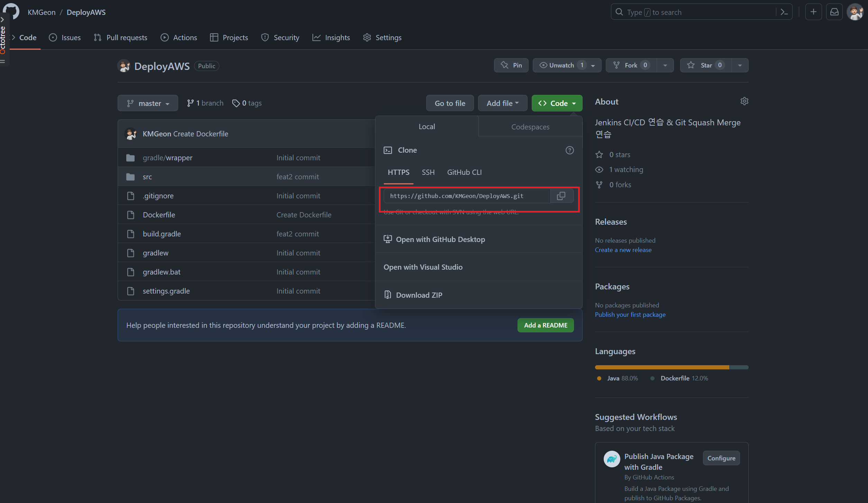Viewport: 868px width, 503px height.
Task: Open the settings.gradle file
Action: coord(166,291)
